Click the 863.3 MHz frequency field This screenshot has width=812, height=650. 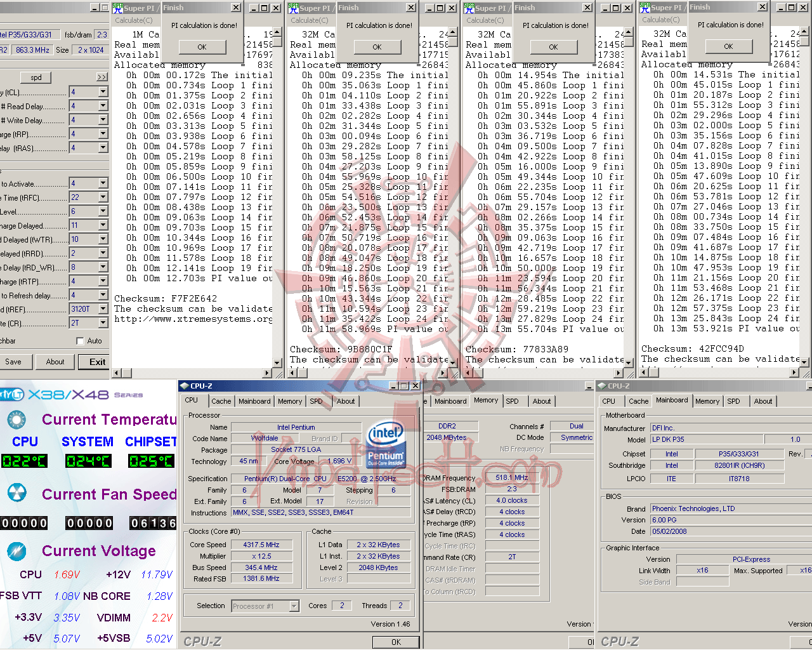click(32, 50)
